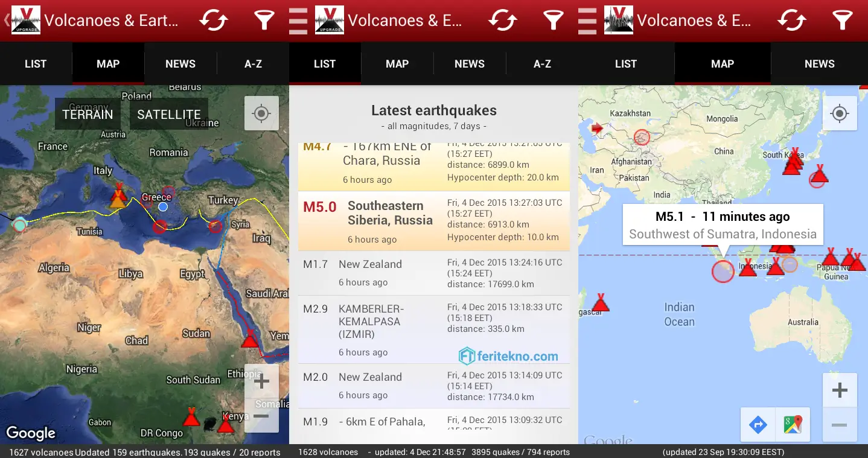
Task: Zoom out on the left satellite map
Action: click(x=261, y=415)
